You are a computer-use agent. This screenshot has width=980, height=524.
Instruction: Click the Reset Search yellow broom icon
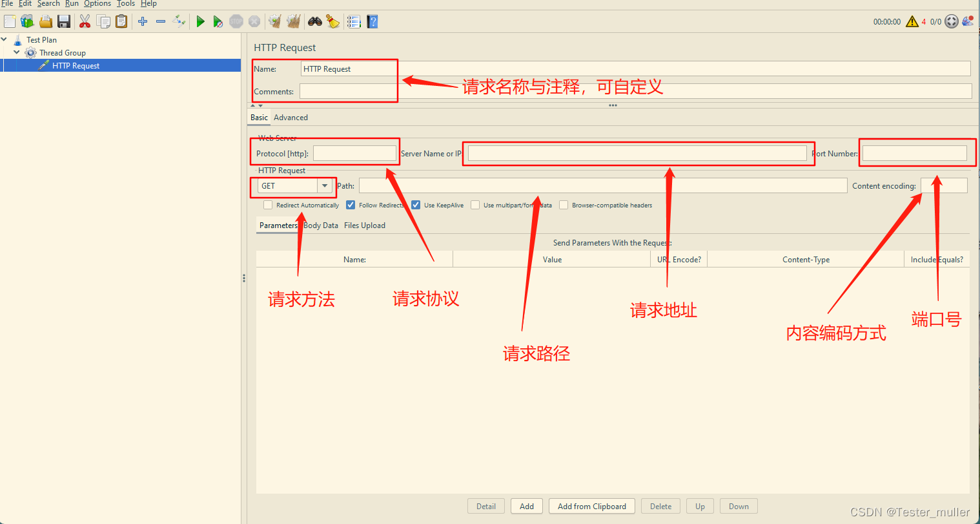coord(332,21)
